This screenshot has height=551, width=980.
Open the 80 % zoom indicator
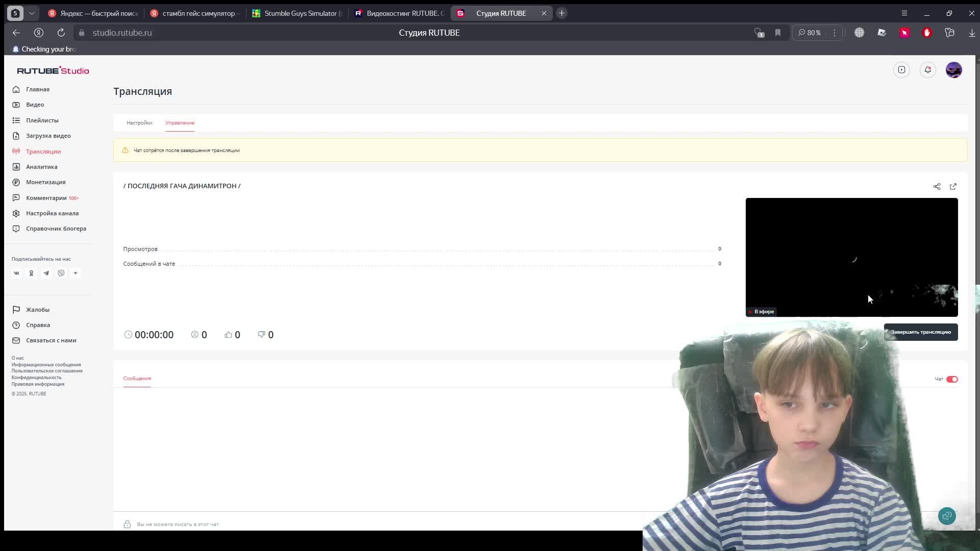[810, 33]
